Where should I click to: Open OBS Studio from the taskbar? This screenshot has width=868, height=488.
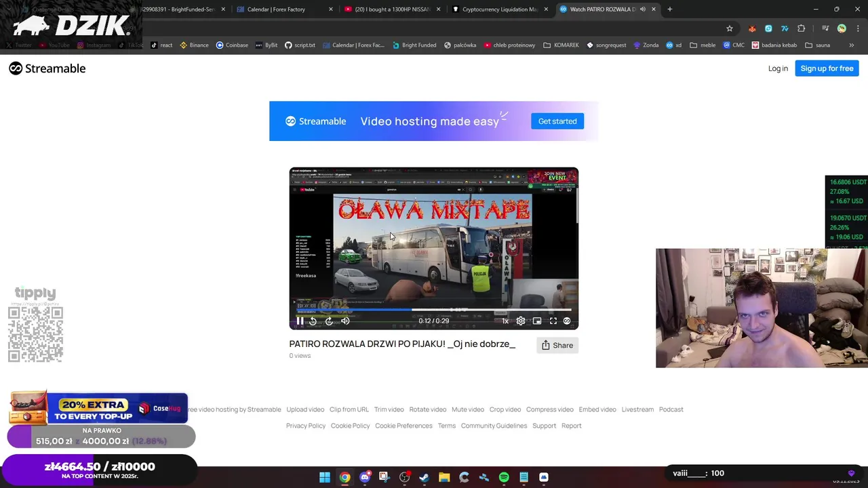coord(405,477)
